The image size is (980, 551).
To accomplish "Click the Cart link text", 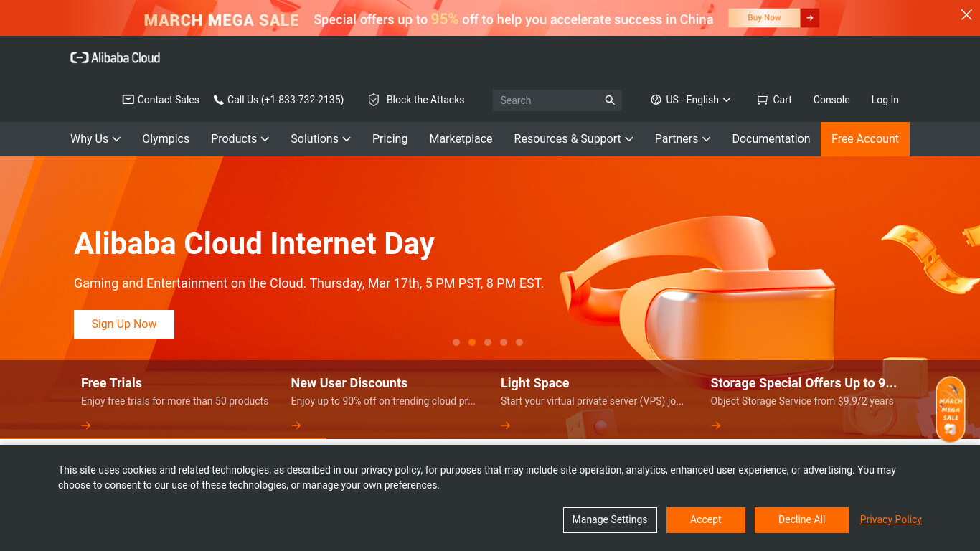I will 783,100.
